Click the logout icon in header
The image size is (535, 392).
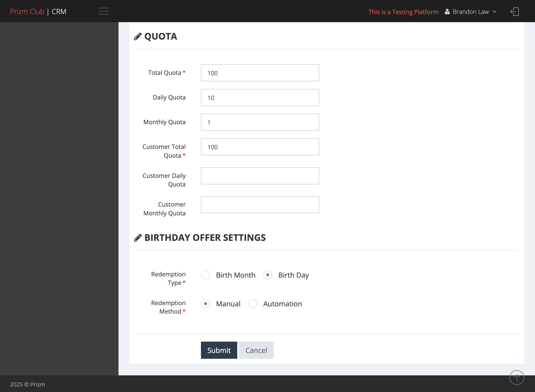pyautogui.click(x=515, y=12)
